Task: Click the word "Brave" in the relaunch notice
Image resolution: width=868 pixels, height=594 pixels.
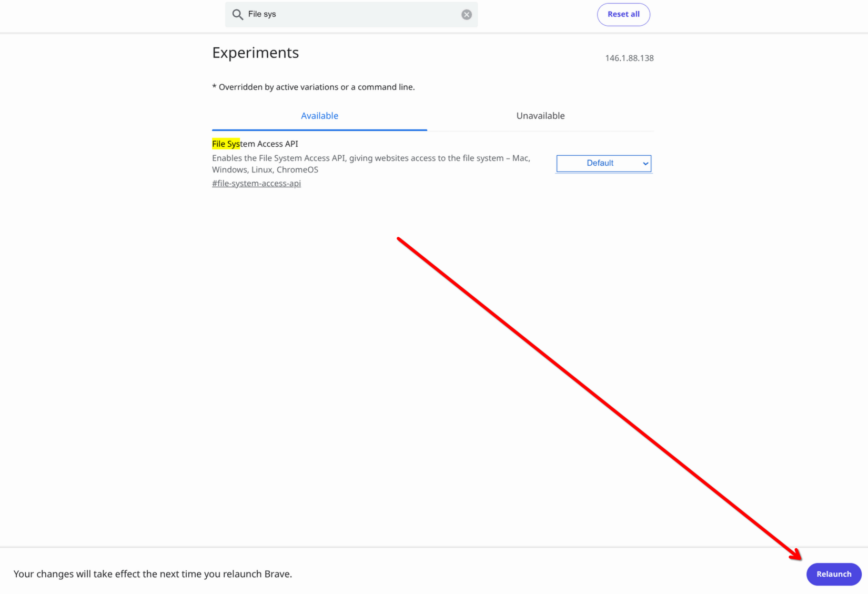Action: (278, 574)
